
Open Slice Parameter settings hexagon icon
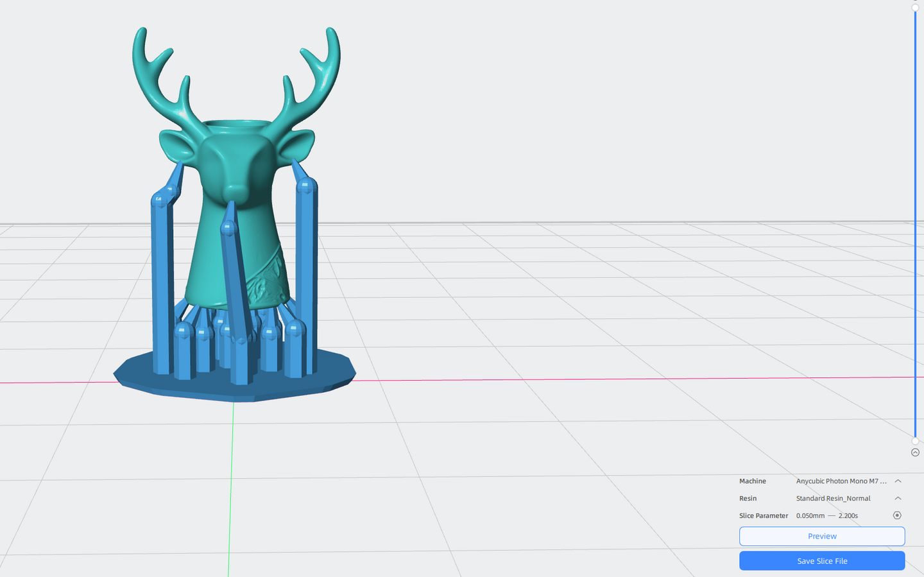tap(897, 515)
